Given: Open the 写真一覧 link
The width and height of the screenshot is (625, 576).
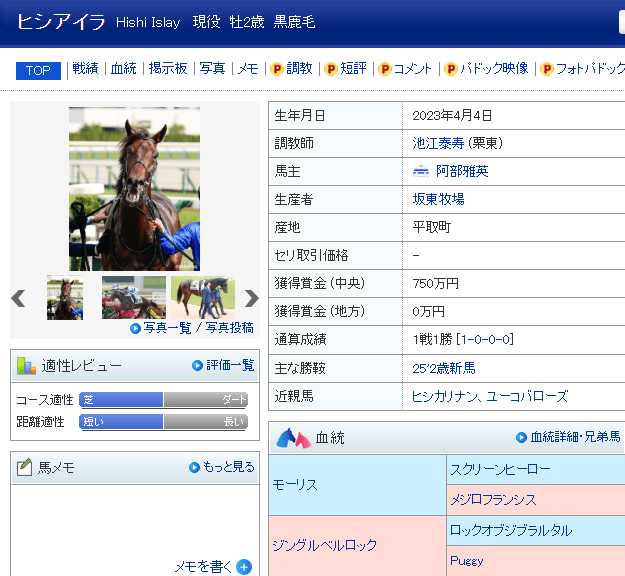Looking at the screenshot, I should 167,328.
